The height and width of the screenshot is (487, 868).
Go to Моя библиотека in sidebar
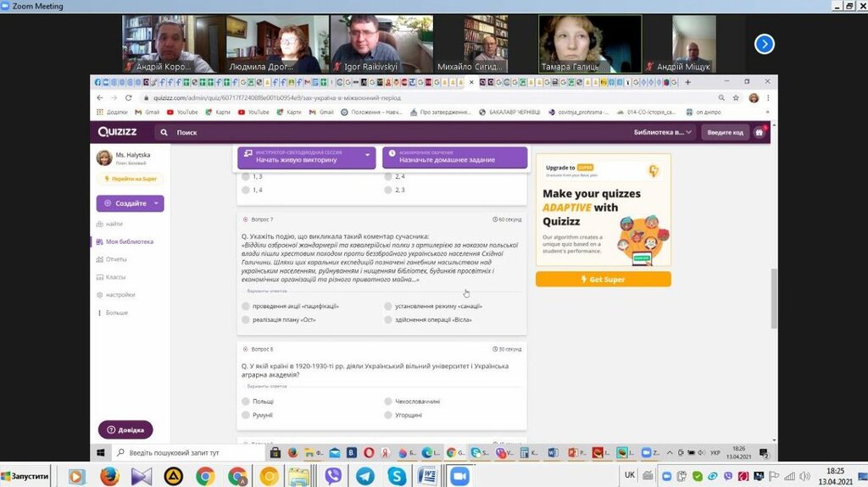(x=129, y=241)
